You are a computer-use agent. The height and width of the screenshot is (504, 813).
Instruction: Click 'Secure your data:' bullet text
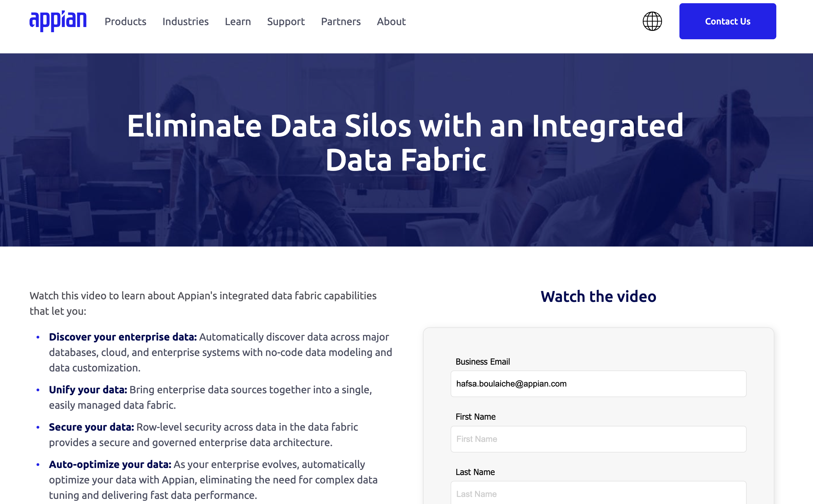coord(91,427)
